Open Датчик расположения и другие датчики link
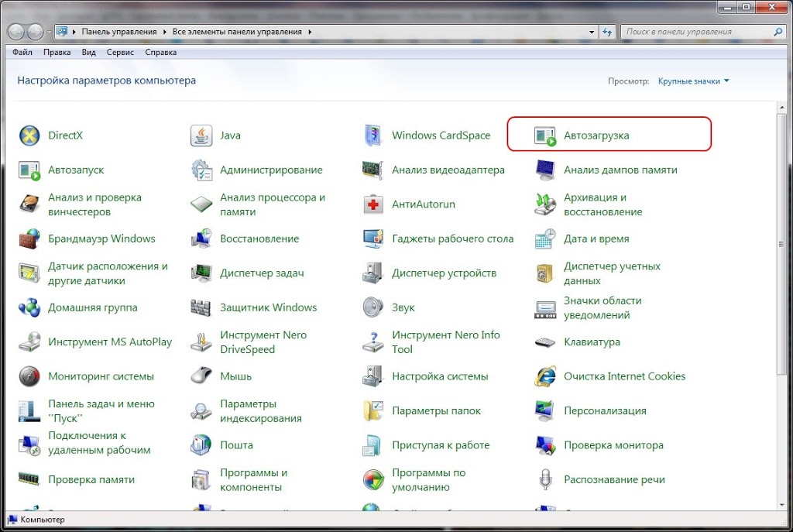The image size is (793, 532). click(x=108, y=273)
